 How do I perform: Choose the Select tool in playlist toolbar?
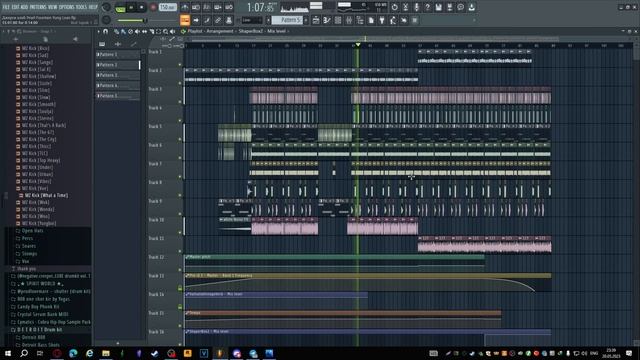point(158,31)
